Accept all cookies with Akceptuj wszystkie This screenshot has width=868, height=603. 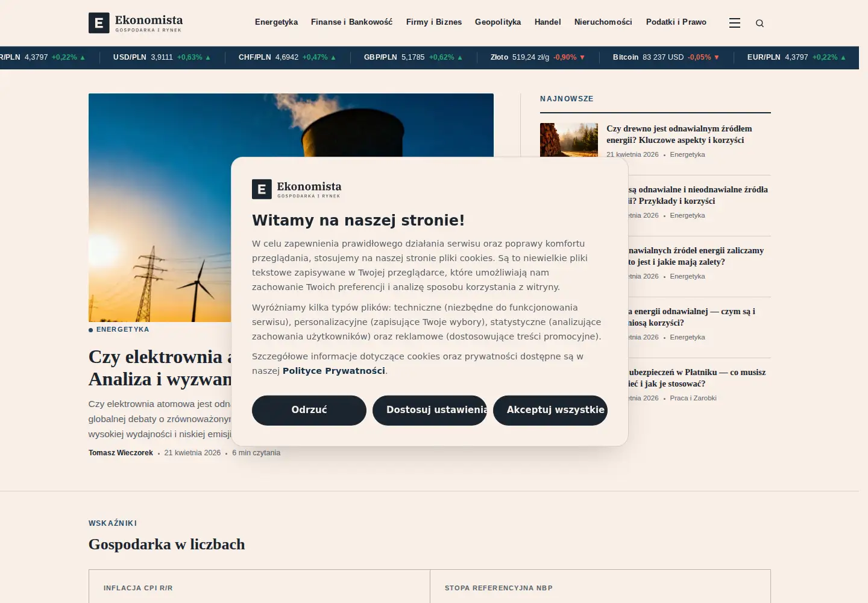click(550, 410)
